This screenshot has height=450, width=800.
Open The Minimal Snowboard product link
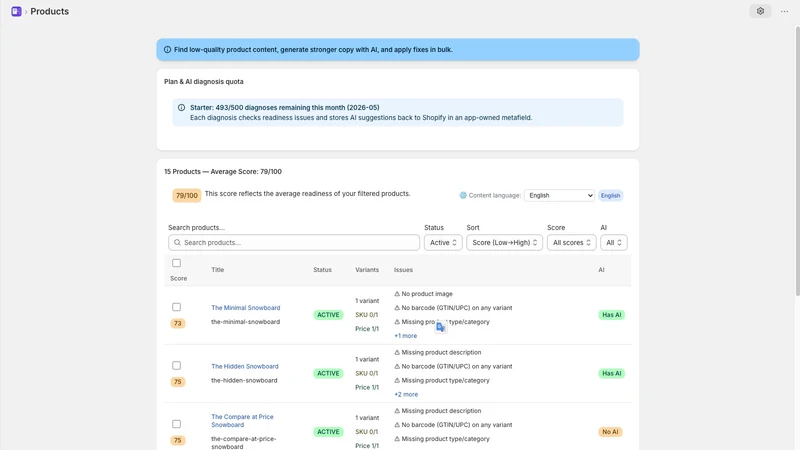point(245,308)
